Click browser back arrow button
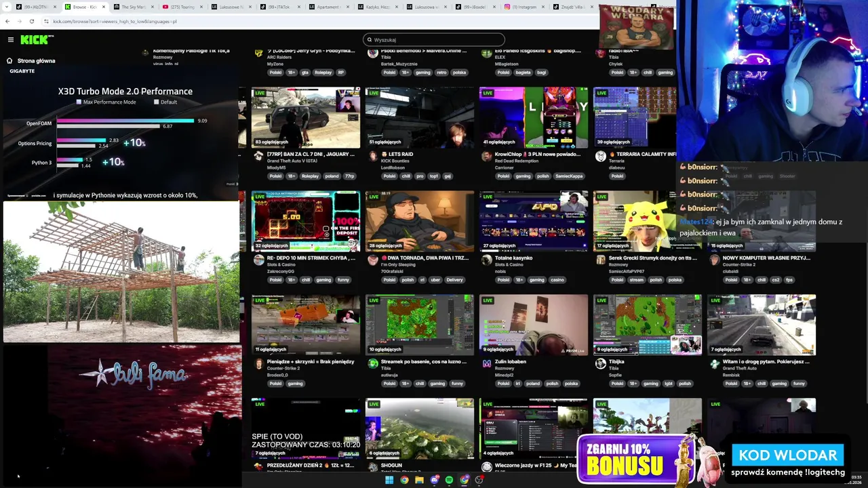 [7, 21]
